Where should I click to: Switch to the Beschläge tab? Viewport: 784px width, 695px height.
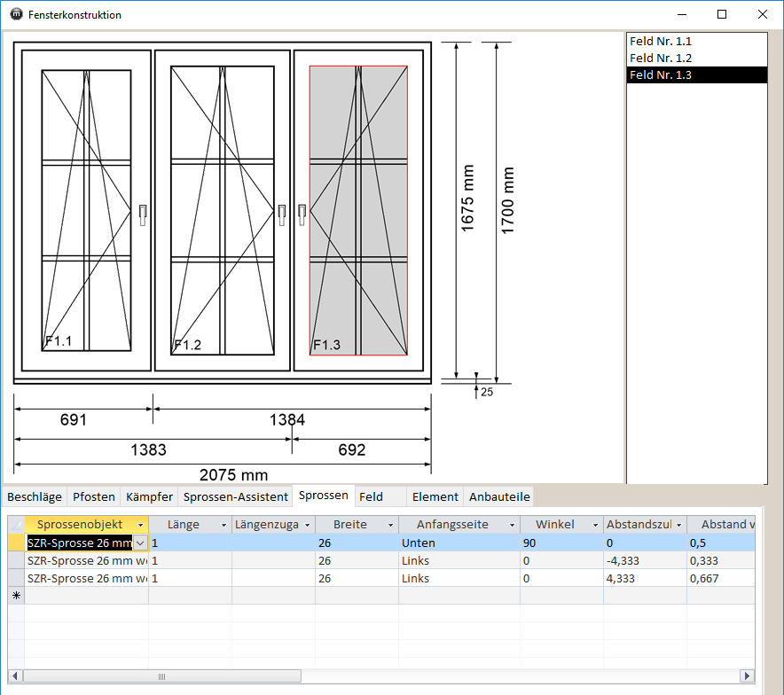point(35,496)
